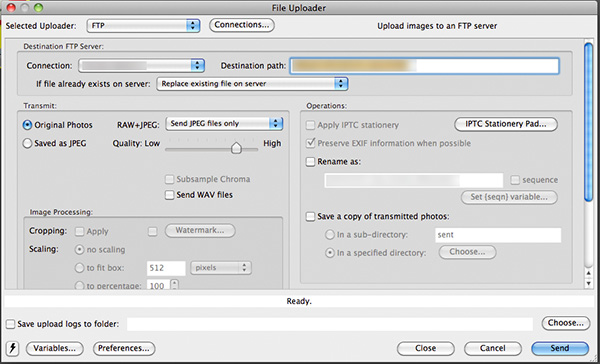
Task: Toggle Apply IPTC stationery
Action: (x=310, y=125)
